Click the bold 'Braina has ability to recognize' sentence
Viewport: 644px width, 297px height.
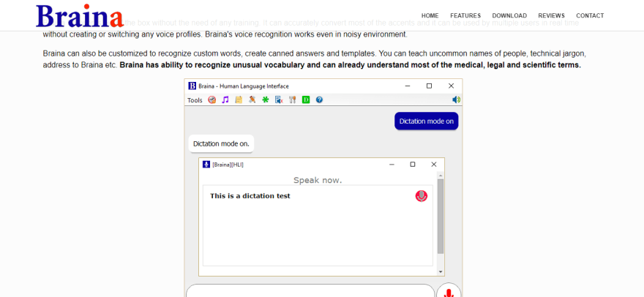coord(351,65)
